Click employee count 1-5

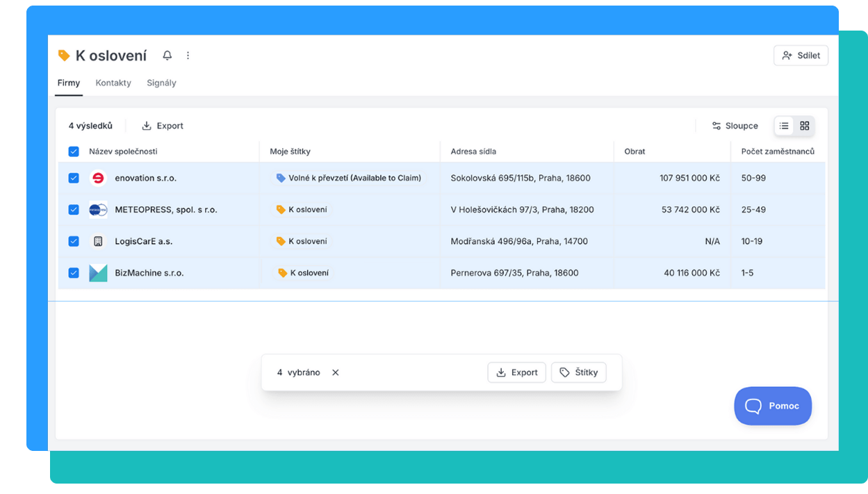point(747,273)
